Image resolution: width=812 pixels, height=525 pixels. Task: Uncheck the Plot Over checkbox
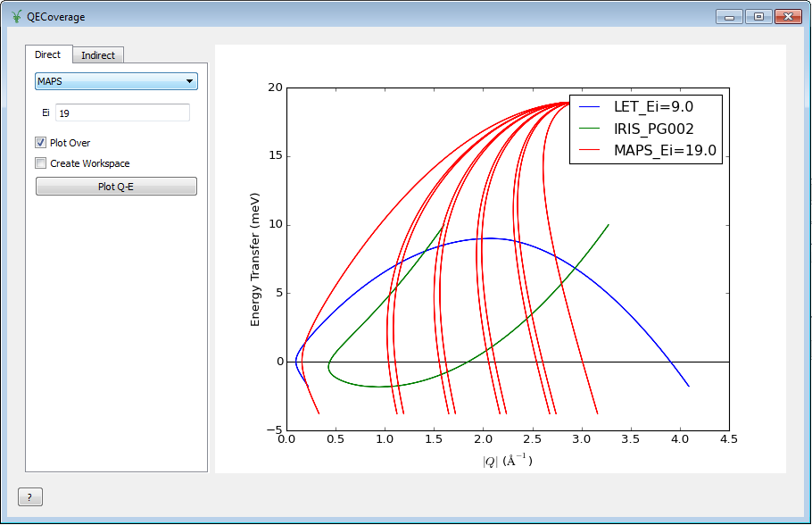(41, 143)
